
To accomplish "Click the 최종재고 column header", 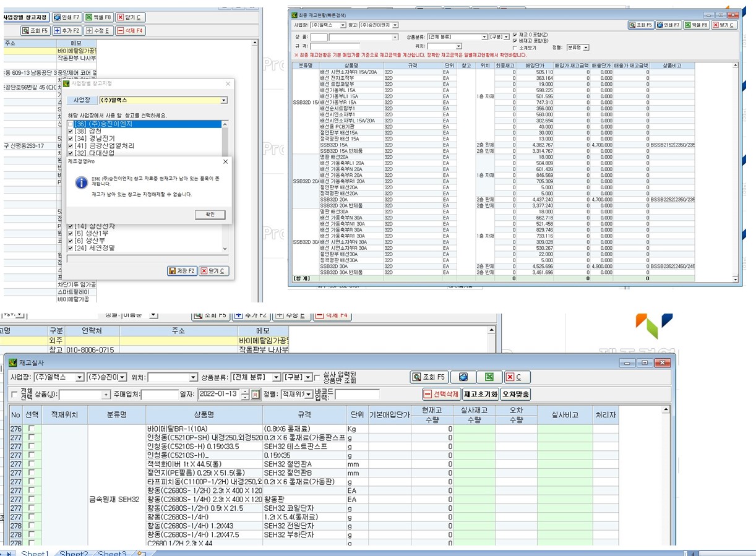I will pyautogui.click(x=506, y=65).
